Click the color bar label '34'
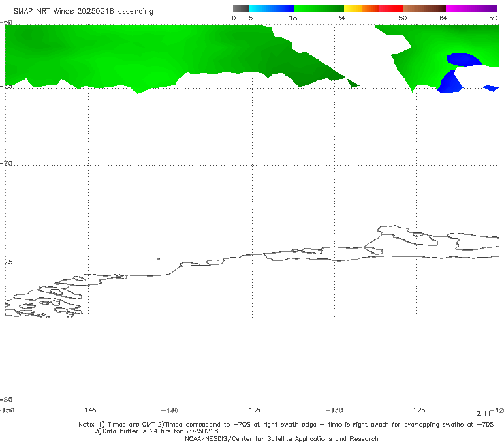 [x=341, y=18]
